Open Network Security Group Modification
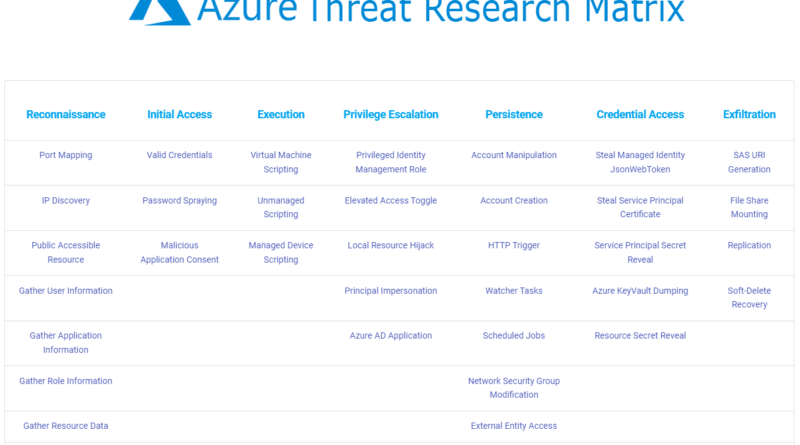 click(514, 388)
